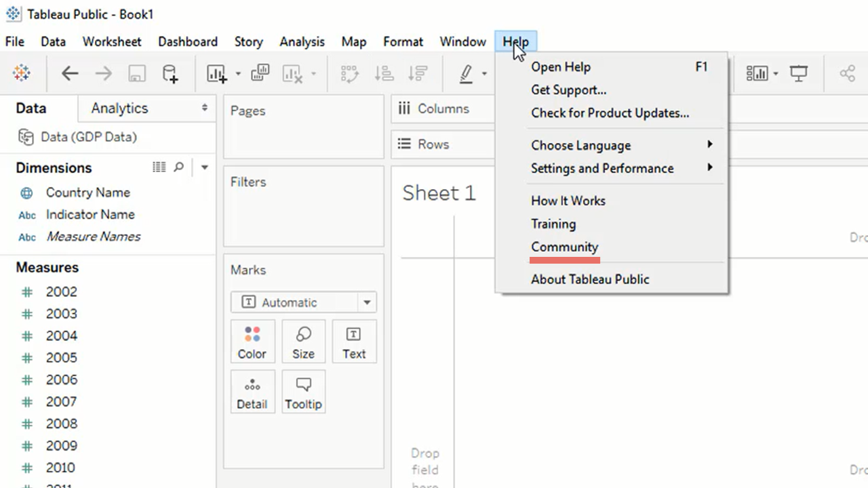Expand the Dimensions pane dropdown arrow

coord(204,167)
